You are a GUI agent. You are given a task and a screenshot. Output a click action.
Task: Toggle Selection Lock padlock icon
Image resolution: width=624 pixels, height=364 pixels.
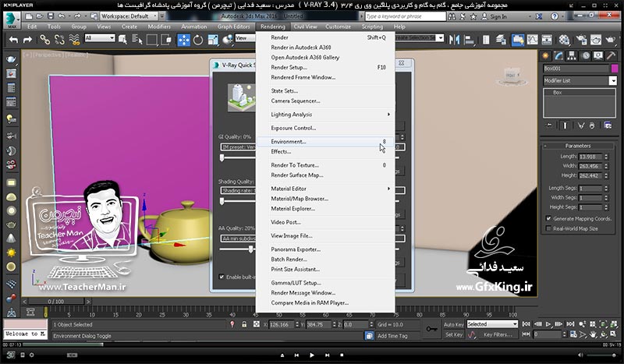point(244,324)
